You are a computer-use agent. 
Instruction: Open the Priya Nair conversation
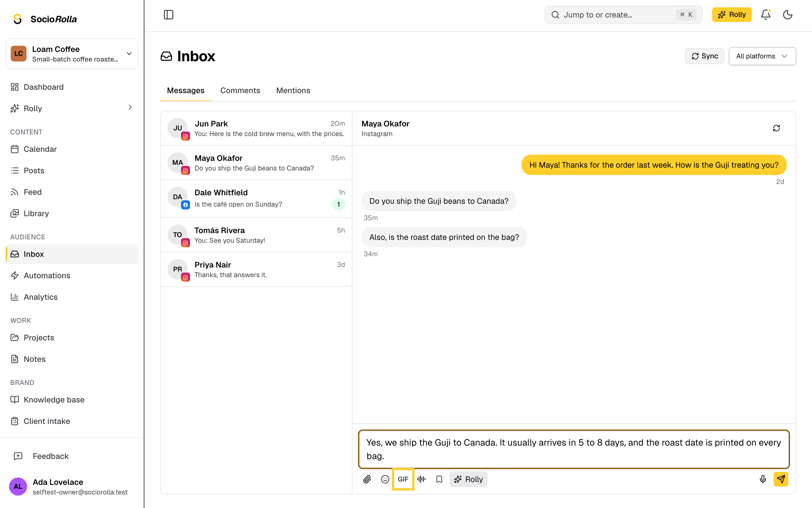(x=256, y=270)
